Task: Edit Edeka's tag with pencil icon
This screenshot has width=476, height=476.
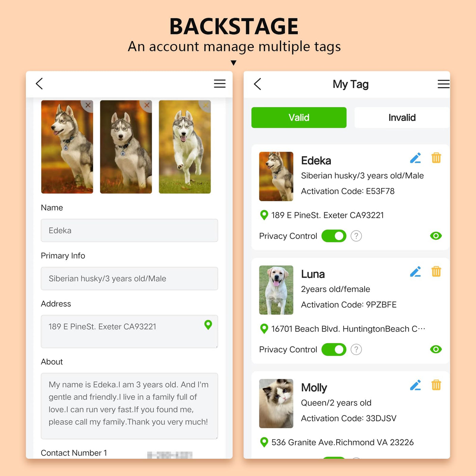Action: [x=415, y=158]
